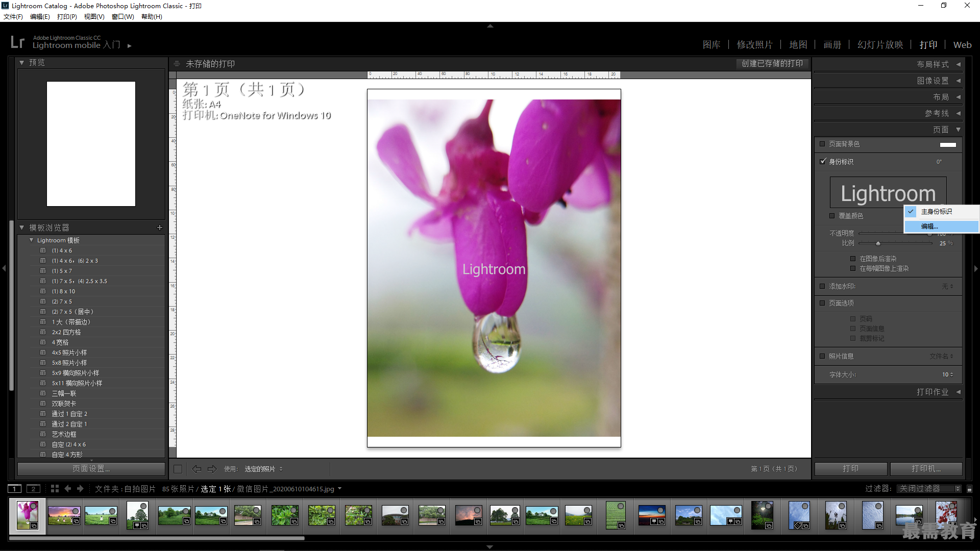Toggle 页面背景色 checkbox
980x551 pixels.
(x=822, y=144)
